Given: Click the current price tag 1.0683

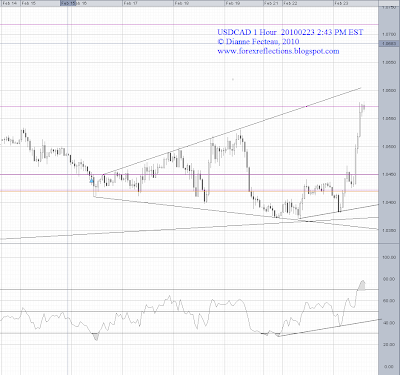Looking at the screenshot, I should coord(389,43).
